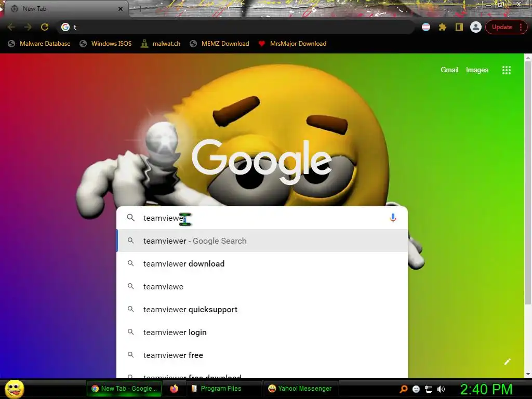
Task: Select the teamviewe suggestion
Action: pyautogui.click(x=262, y=287)
